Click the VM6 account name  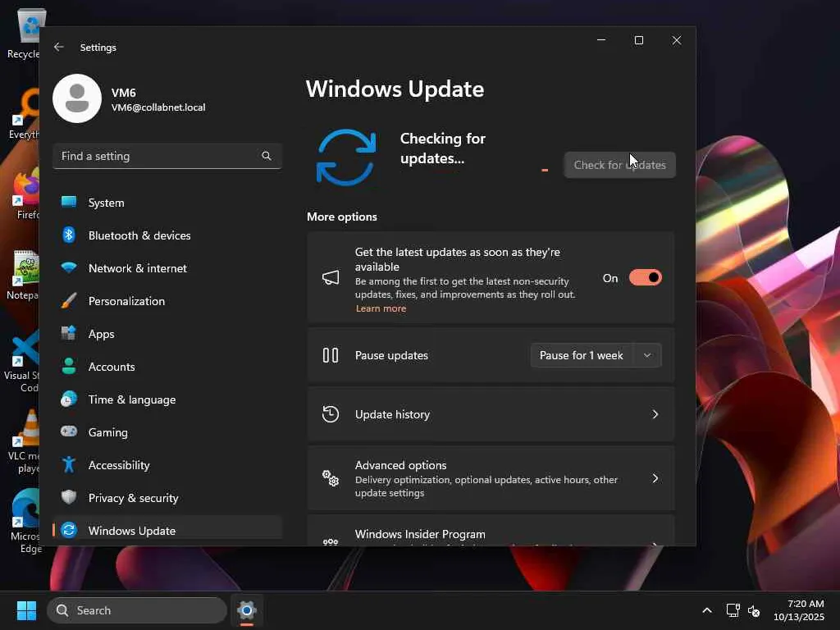click(x=124, y=92)
